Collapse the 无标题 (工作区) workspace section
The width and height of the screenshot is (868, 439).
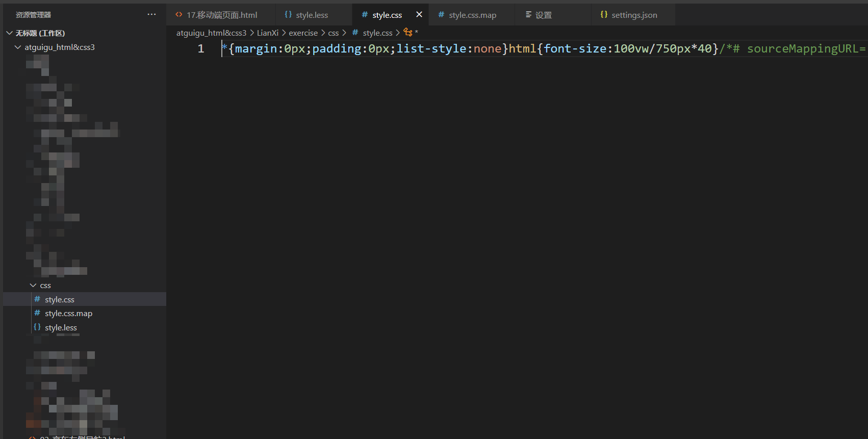pyautogui.click(x=9, y=33)
